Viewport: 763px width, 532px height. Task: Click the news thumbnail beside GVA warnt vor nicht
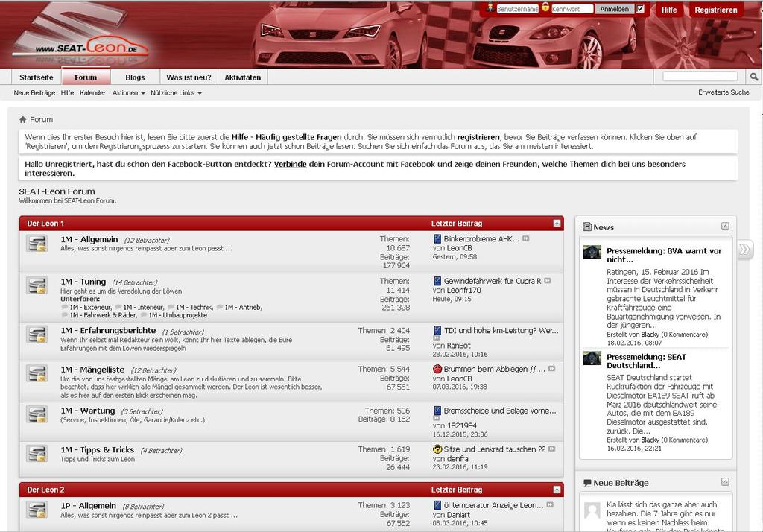pos(592,252)
